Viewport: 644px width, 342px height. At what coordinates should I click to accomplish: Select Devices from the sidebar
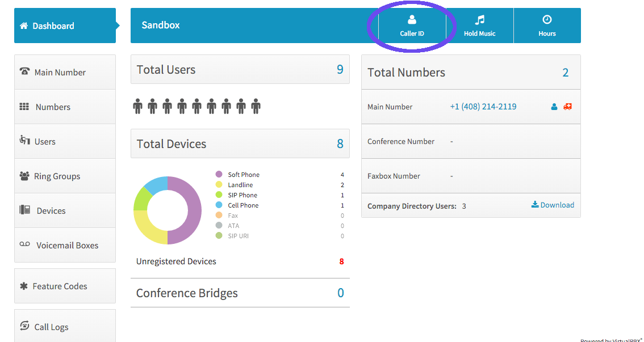(x=51, y=210)
